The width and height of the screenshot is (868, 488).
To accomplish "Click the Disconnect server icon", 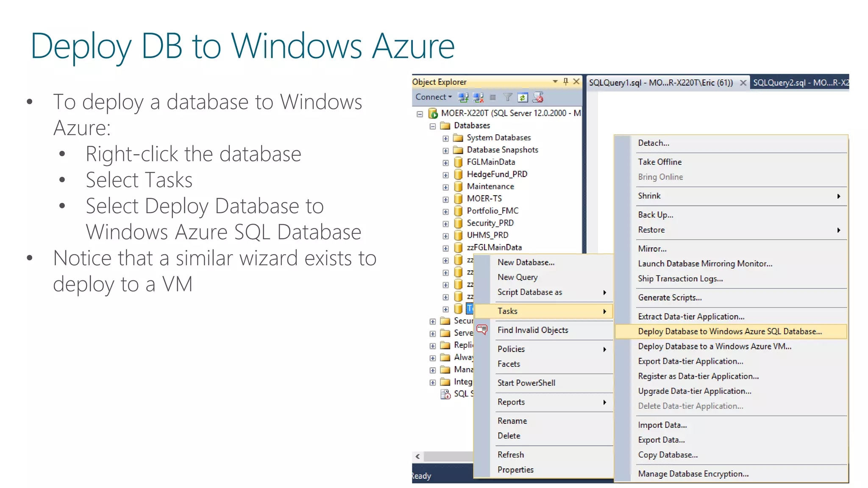I will pyautogui.click(x=479, y=97).
